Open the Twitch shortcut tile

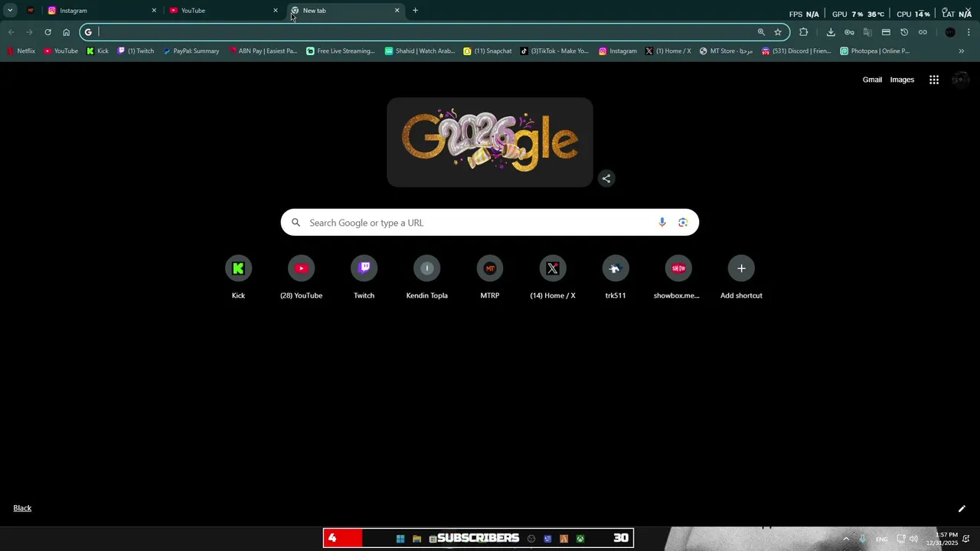[x=364, y=277]
